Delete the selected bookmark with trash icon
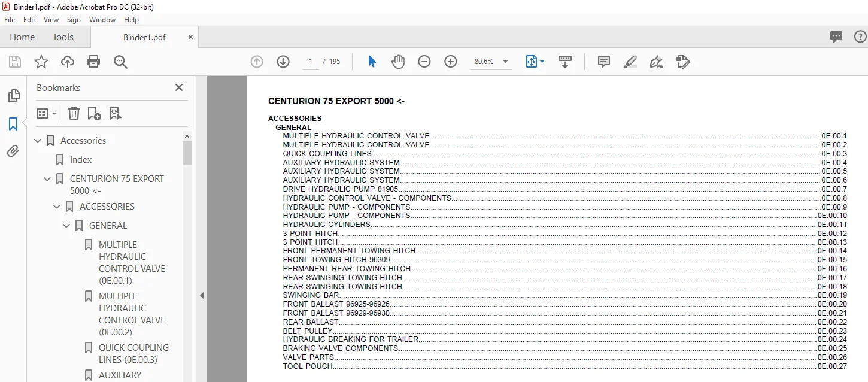 [74, 113]
